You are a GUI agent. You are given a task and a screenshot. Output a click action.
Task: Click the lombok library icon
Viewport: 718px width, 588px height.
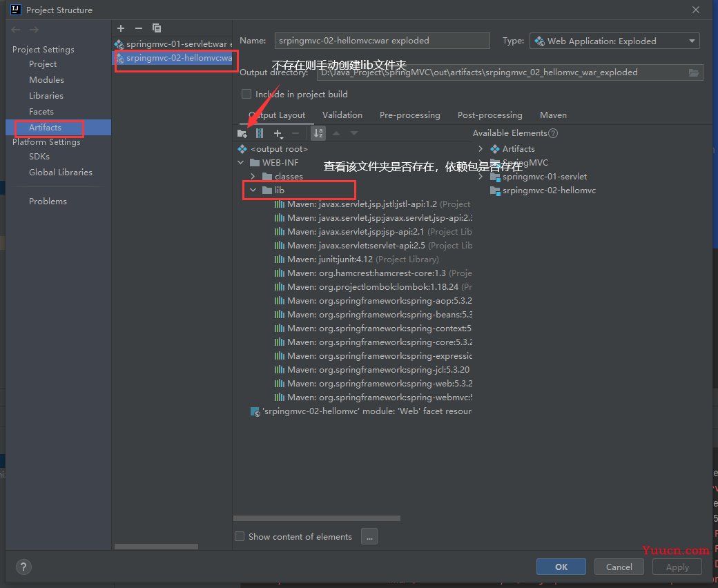tap(280, 287)
